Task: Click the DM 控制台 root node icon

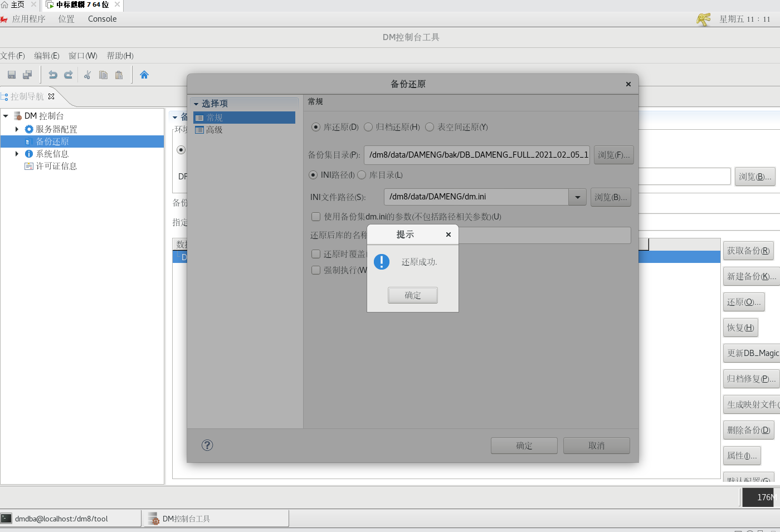Action: (18, 116)
